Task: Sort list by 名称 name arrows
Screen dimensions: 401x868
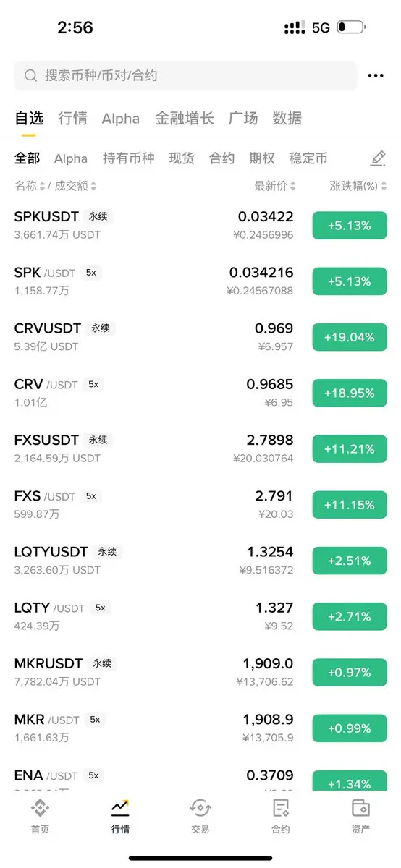Action: (42, 186)
